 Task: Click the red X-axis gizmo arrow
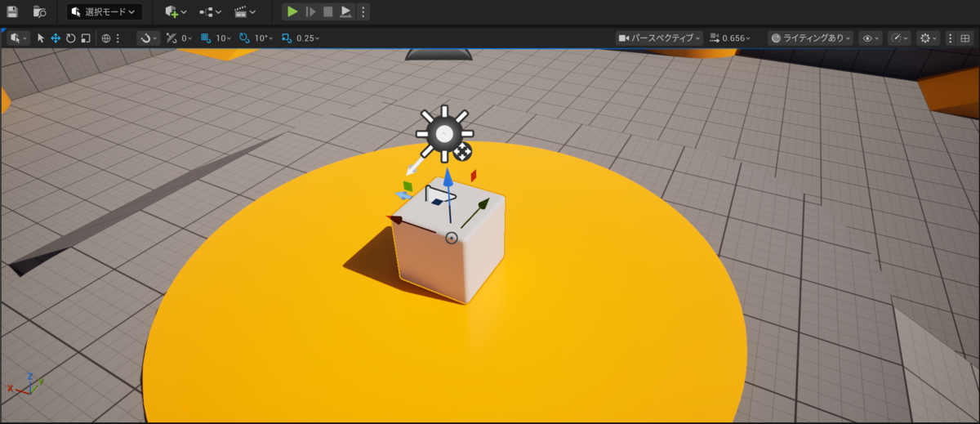coord(395,218)
